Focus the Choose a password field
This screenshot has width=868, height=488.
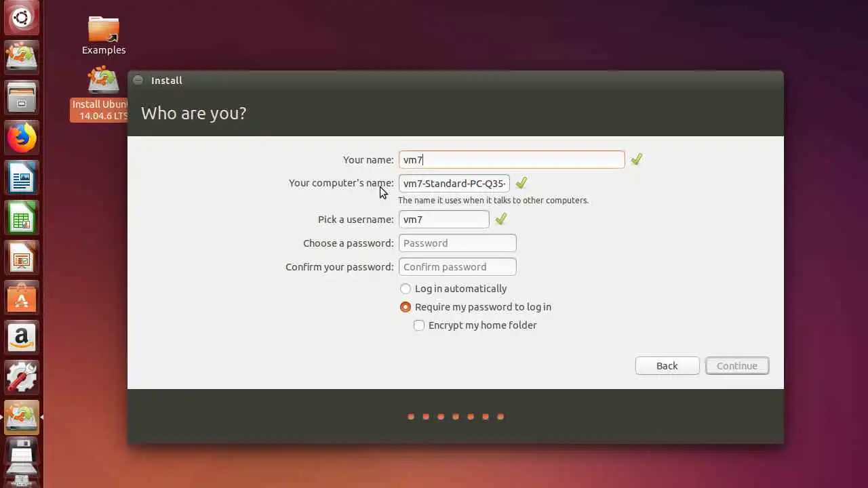tap(458, 243)
